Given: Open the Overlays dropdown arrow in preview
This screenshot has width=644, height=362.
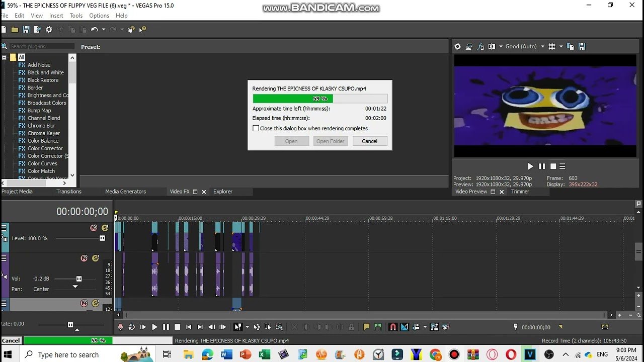Looking at the screenshot, I should point(561,46).
